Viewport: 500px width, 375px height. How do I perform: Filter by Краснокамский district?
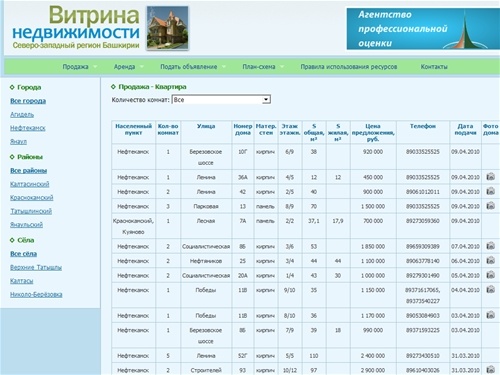pyautogui.click(x=32, y=198)
